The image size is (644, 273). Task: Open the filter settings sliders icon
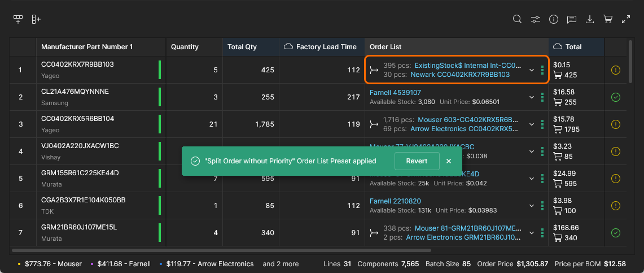[535, 19]
